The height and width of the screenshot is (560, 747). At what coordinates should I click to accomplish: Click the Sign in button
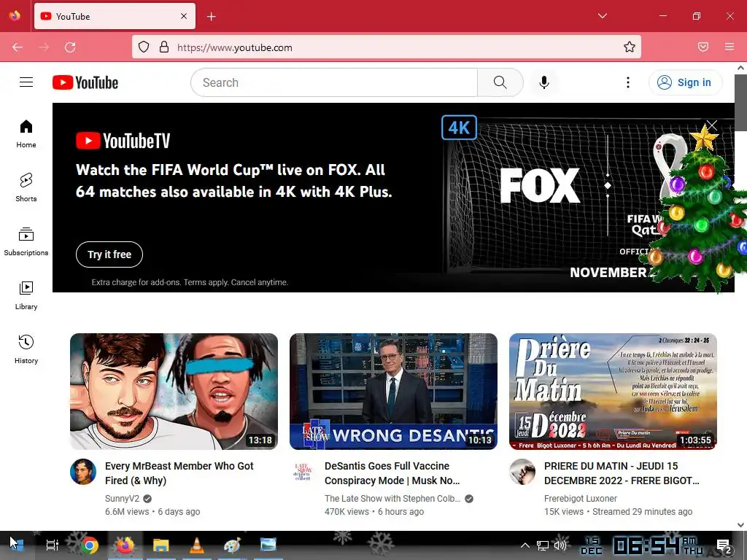[685, 82]
